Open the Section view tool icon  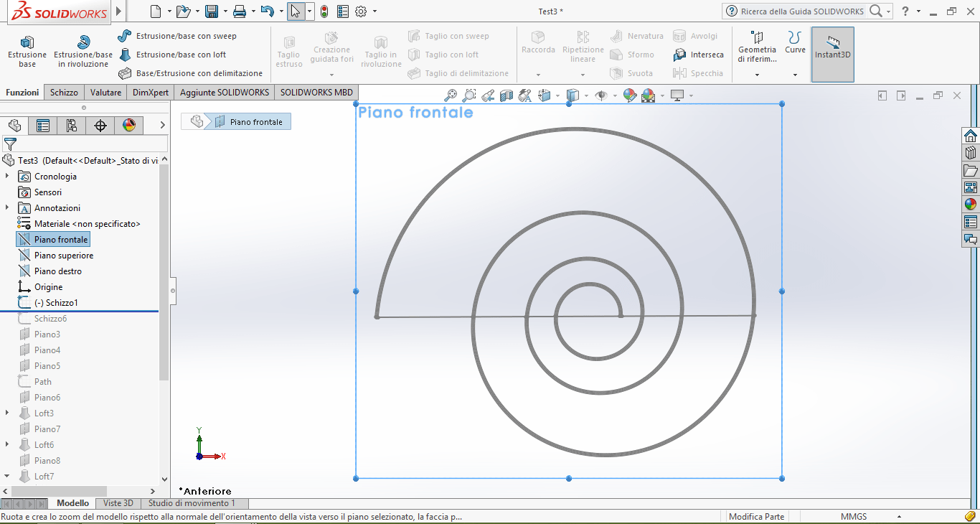coord(508,95)
